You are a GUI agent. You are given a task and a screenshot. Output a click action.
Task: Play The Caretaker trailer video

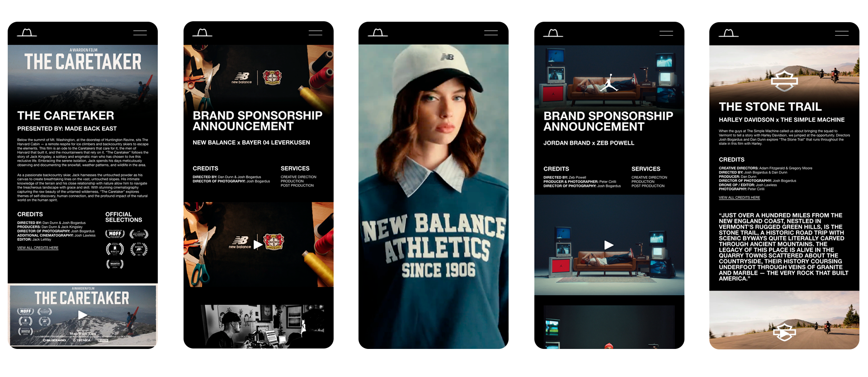[x=82, y=315]
